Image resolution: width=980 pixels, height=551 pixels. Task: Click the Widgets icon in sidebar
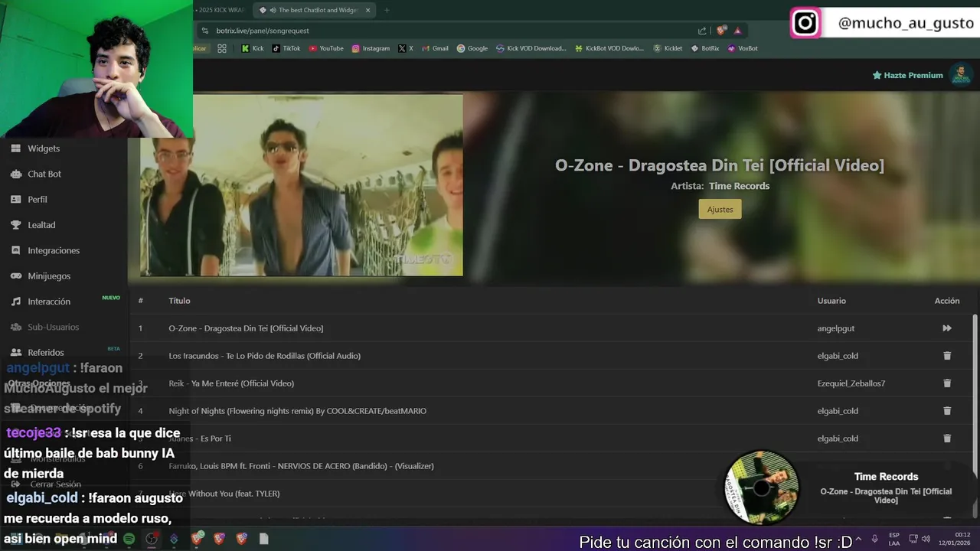pyautogui.click(x=15, y=148)
